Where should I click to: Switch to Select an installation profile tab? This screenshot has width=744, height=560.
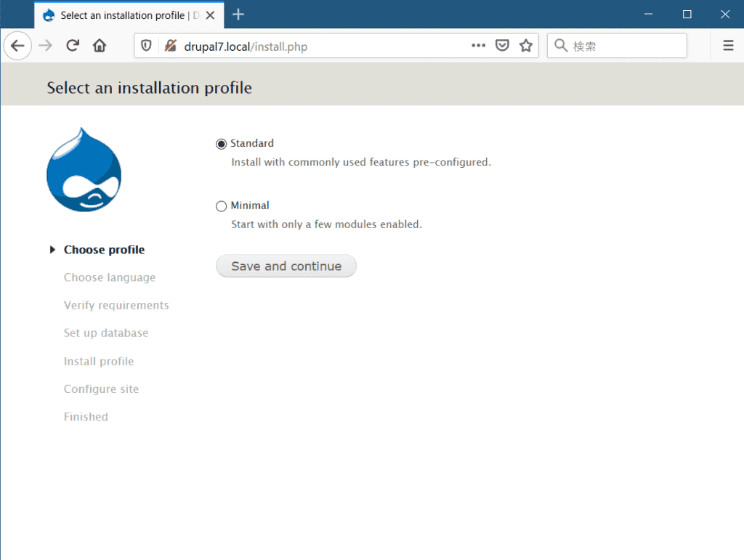click(x=129, y=15)
